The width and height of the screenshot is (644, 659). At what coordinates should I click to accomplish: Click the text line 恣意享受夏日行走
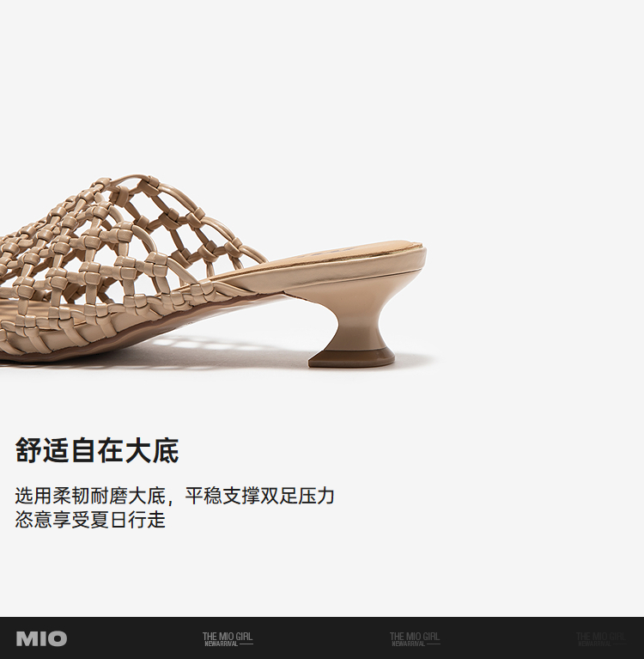pos(90,520)
